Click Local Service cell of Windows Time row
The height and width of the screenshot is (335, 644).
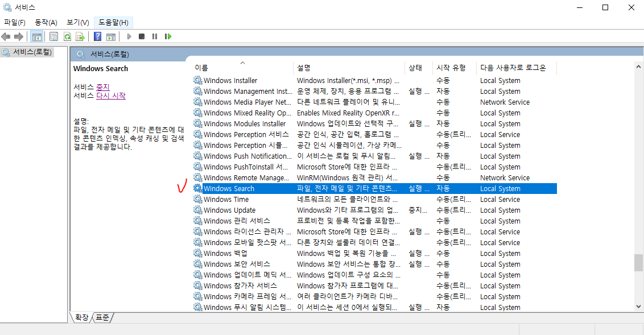500,199
